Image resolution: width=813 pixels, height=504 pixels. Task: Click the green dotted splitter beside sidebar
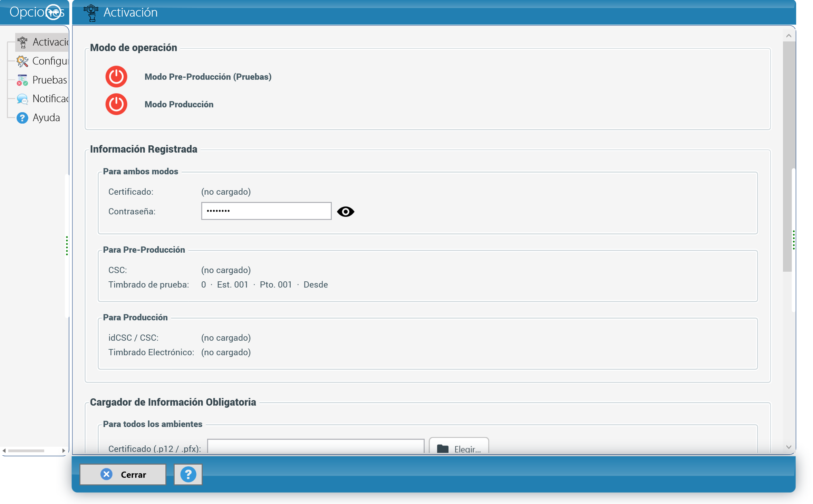pyautogui.click(x=67, y=246)
